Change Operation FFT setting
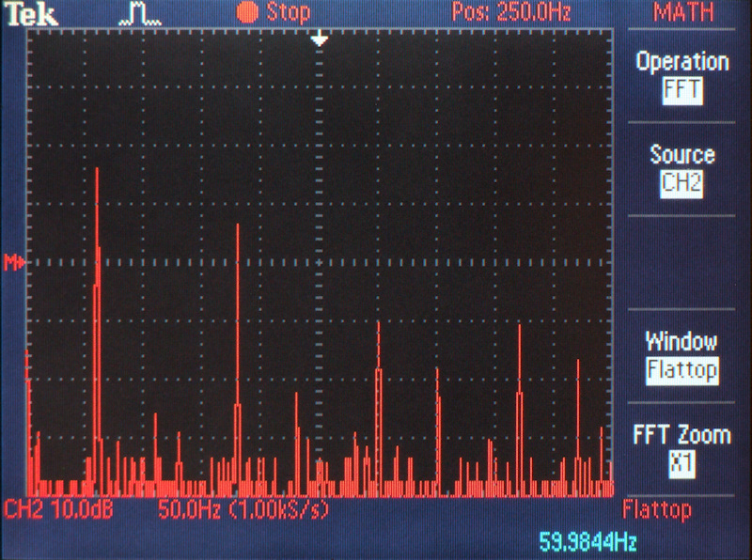Image resolution: width=752 pixels, height=560 pixels. (x=682, y=77)
